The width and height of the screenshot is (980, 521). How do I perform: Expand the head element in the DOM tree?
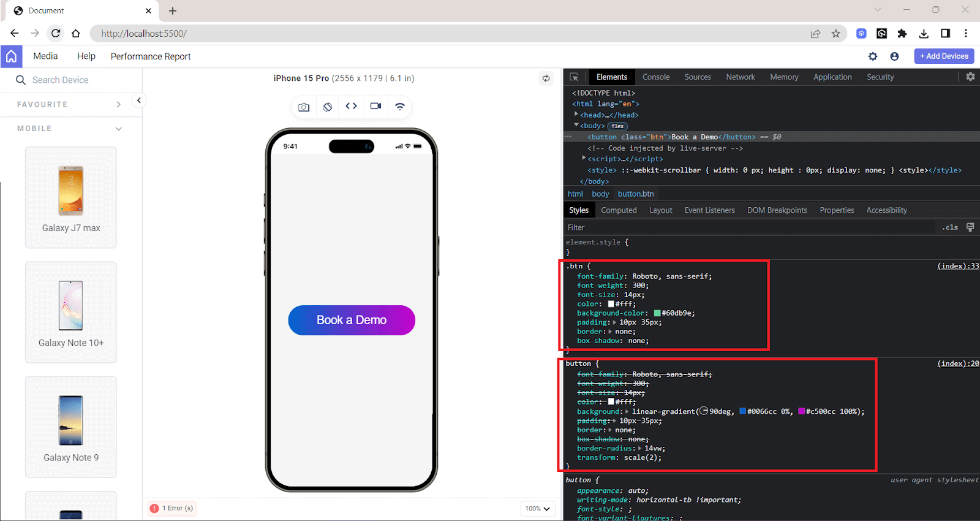coord(576,115)
